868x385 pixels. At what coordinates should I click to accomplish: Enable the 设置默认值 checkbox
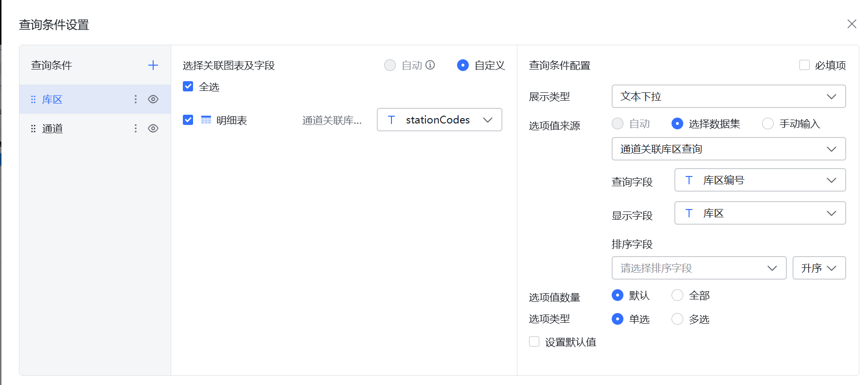534,342
